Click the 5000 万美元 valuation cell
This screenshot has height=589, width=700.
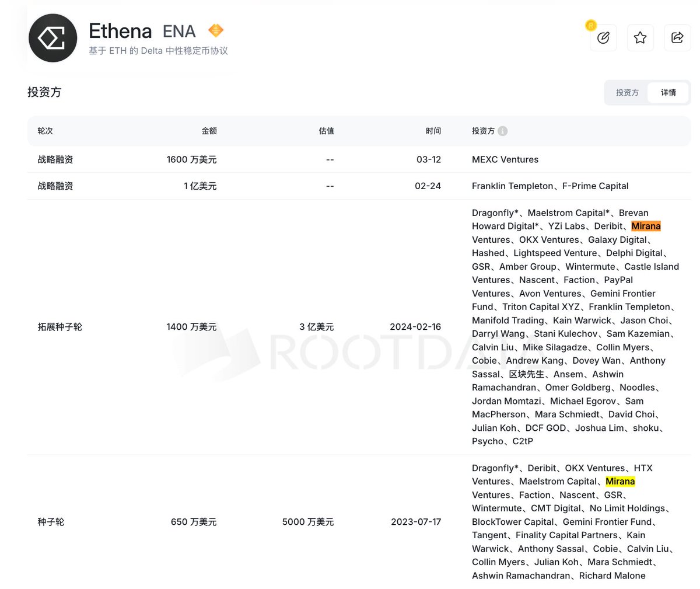point(308,522)
